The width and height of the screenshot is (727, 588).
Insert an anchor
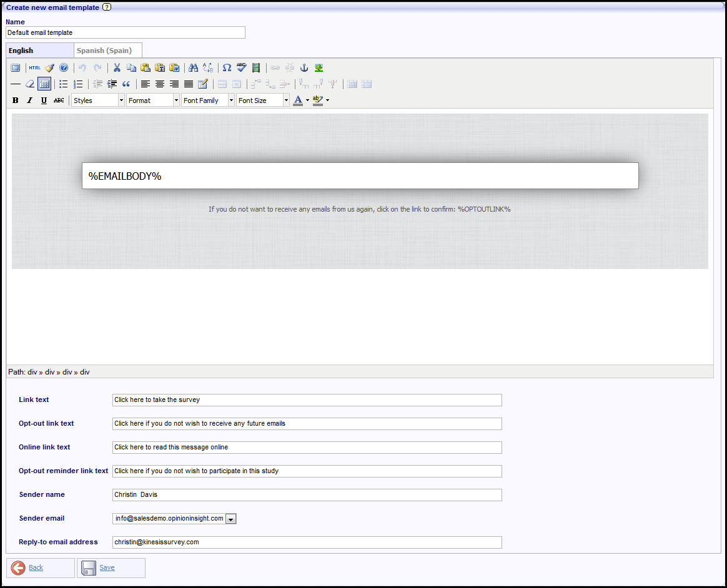pos(304,67)
